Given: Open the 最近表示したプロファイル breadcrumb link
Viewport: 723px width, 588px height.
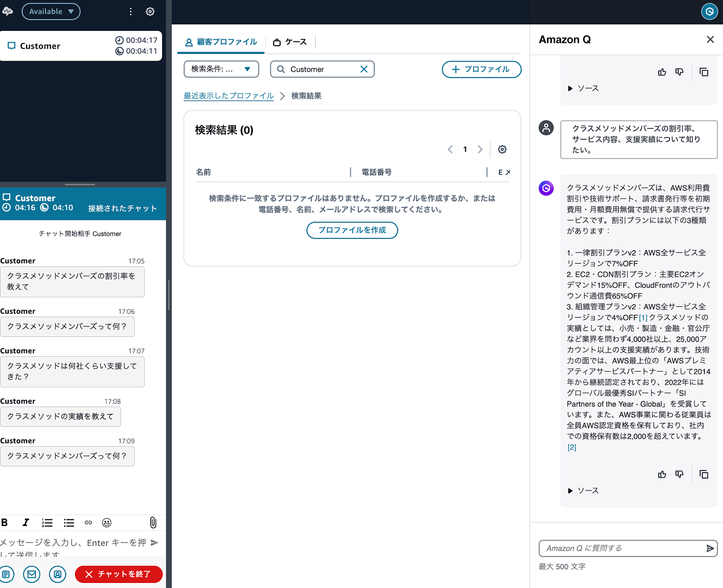Looking at the screenshot, I should pyautogui.click(x=228, y=96).
